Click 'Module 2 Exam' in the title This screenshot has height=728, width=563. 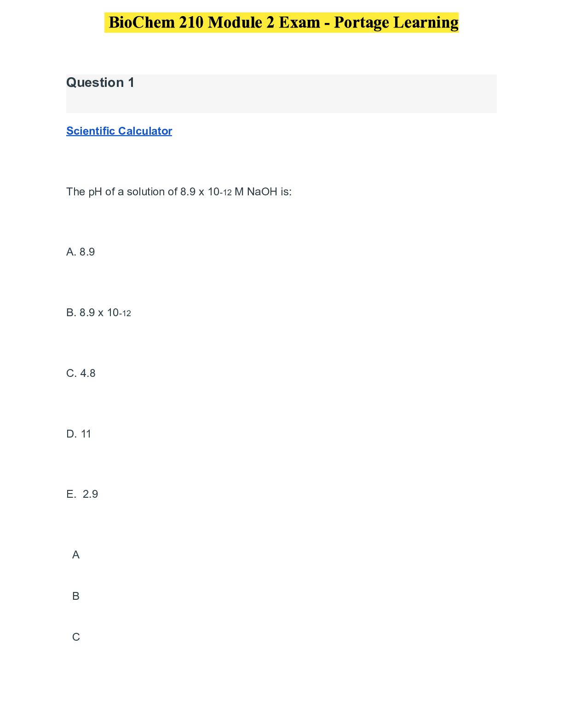tap(264, 23)
